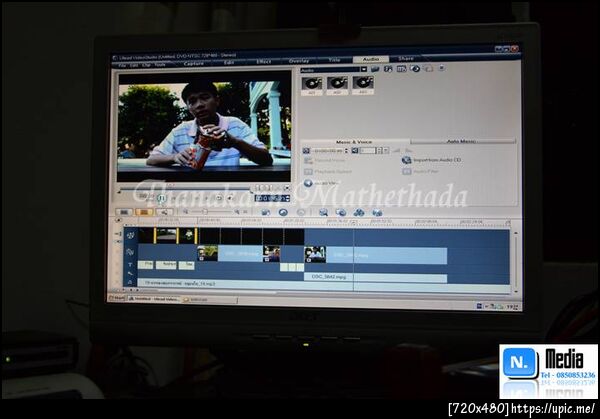
Task: Click the clip volume field
Action: point(367,151)
